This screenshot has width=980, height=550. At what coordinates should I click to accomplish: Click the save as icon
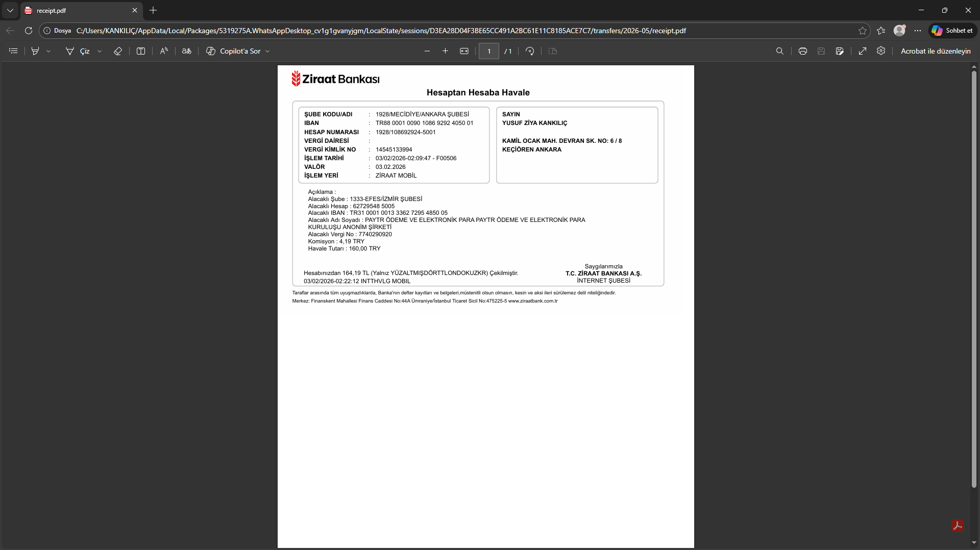pyautogui.click(x=840, y=51)
